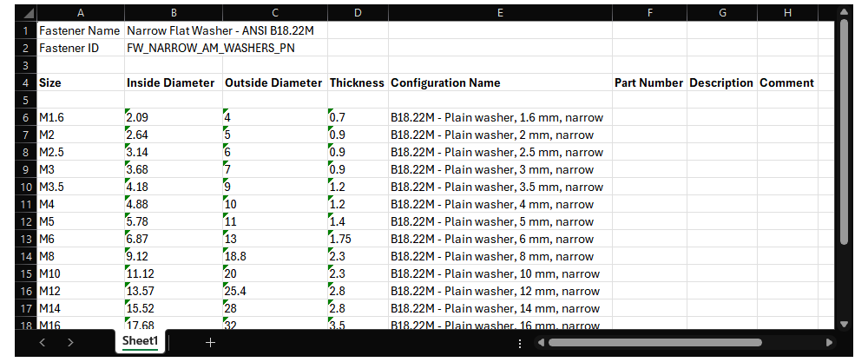Select column B header
This screenshot has width=868, height=362.
coord(174,13)
